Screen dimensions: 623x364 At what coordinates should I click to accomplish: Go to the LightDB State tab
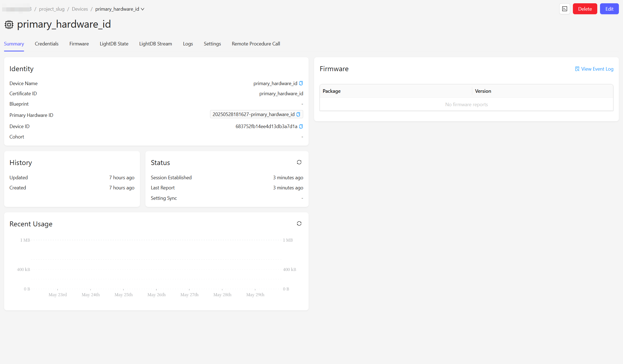114,44
